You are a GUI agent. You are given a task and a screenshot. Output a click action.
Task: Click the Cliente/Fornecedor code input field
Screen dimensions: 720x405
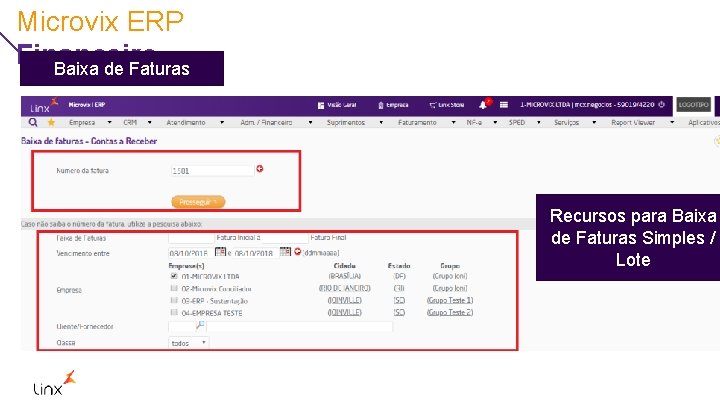click(x=182, y=326)
